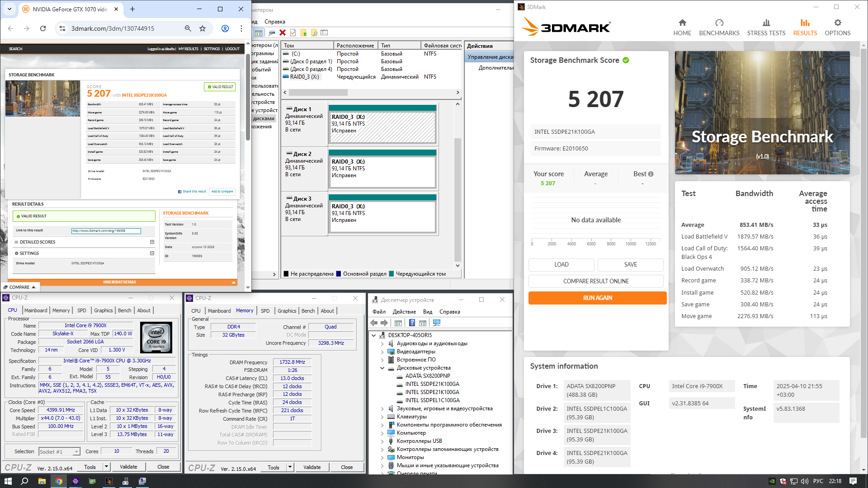The height and width of the screenshot is (488, 868).
Task: Open Chrome three-dot menu
Action: pos(241,28)
